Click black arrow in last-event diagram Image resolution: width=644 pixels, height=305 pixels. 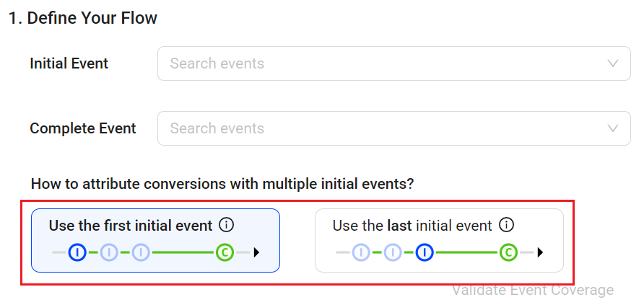540,252
